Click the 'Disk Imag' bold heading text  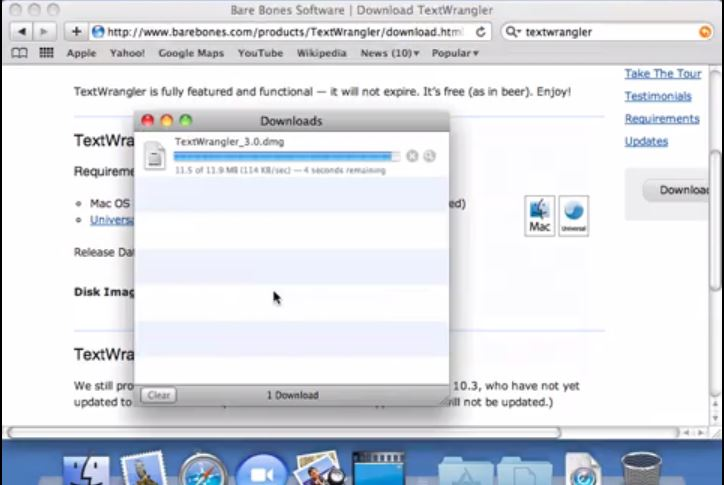[104, 292]
